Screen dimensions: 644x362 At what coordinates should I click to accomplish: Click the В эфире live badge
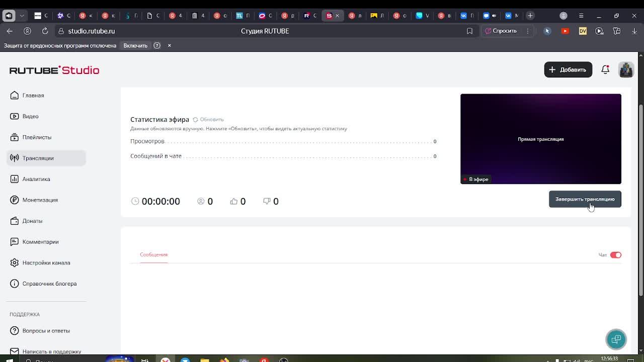(x=475, y=179)
